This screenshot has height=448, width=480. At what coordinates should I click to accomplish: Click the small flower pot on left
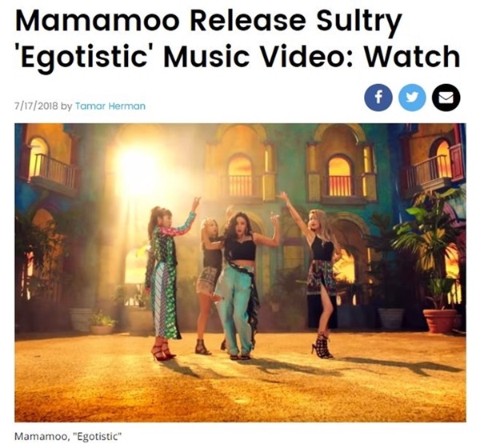point(102,323)
